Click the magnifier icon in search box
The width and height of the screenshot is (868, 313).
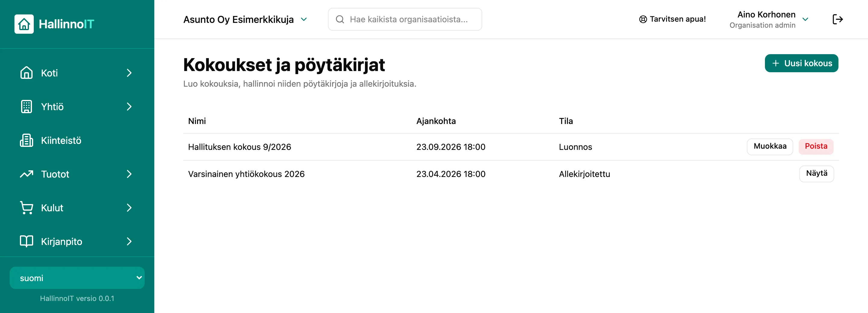(x=340, y=19)
